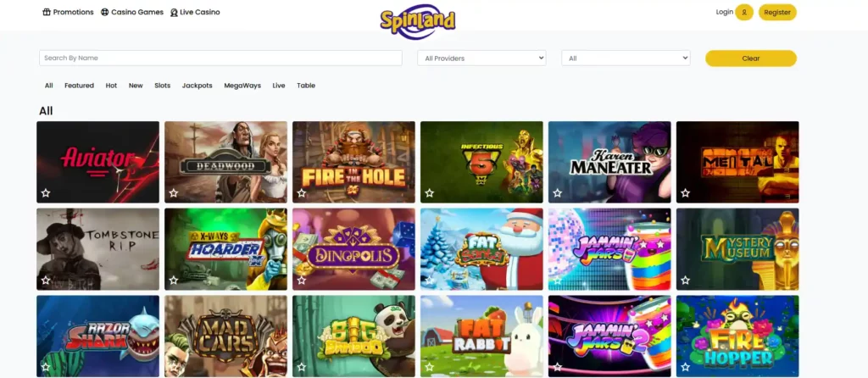This screenshot has height=378, width=868.
Task: Click the Login link
Action: tap(725, 12)
